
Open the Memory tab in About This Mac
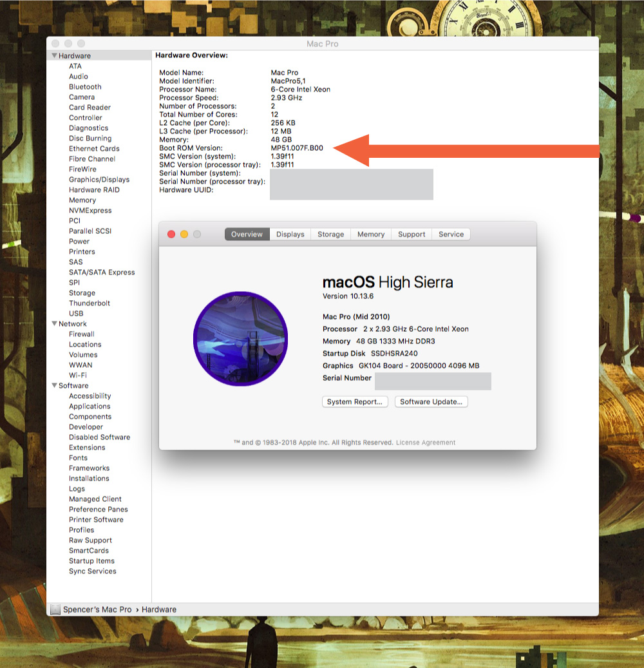click(x=370, y=234)
